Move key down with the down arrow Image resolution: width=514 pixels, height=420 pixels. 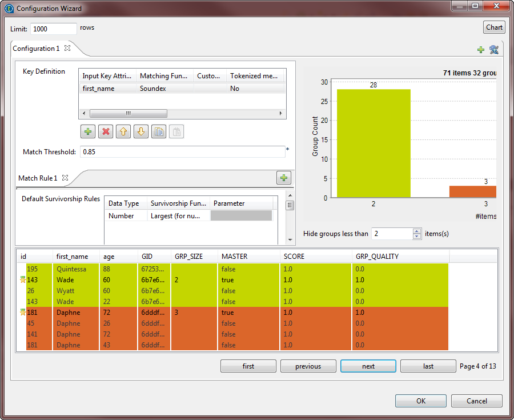tap(141, 132)
